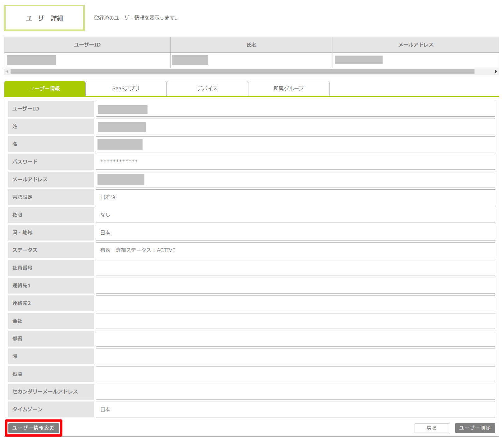Click the ユーザーID column header
The image size is (504, 446).
87,45
